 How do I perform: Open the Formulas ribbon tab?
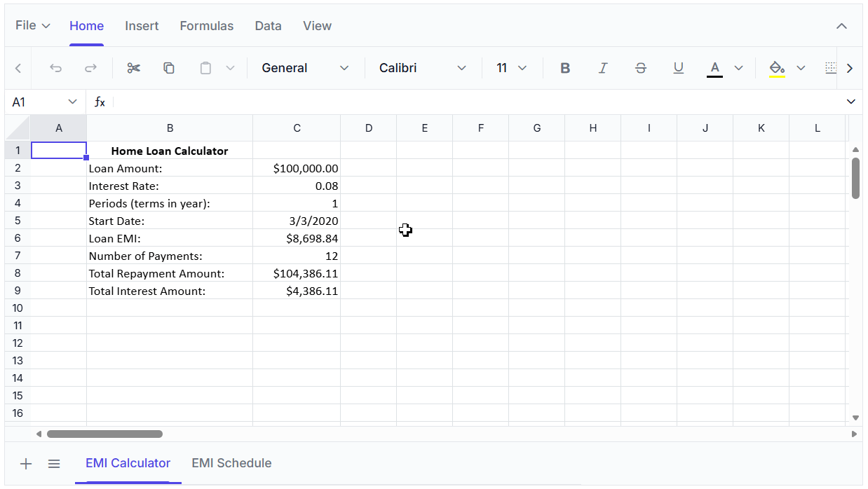(206, 26)
